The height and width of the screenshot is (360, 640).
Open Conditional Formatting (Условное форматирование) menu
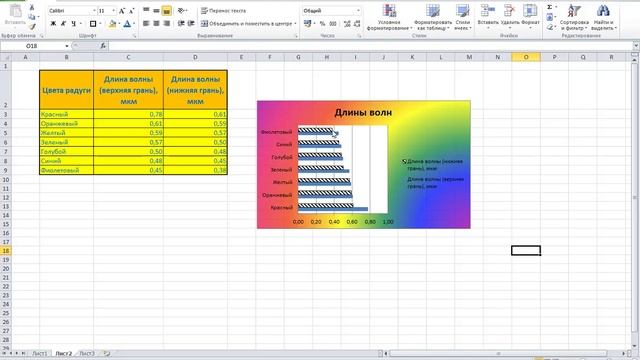tap(389, 17)
